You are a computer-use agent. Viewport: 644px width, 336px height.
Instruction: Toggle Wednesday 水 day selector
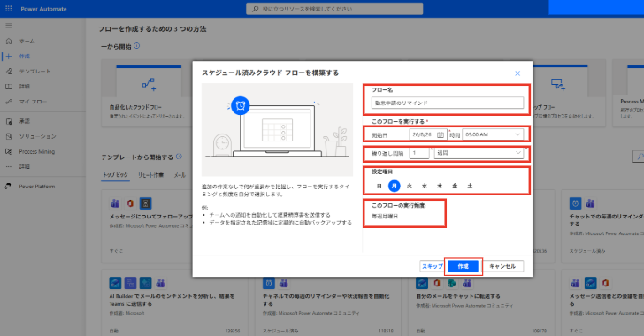[x=425, y=186]
